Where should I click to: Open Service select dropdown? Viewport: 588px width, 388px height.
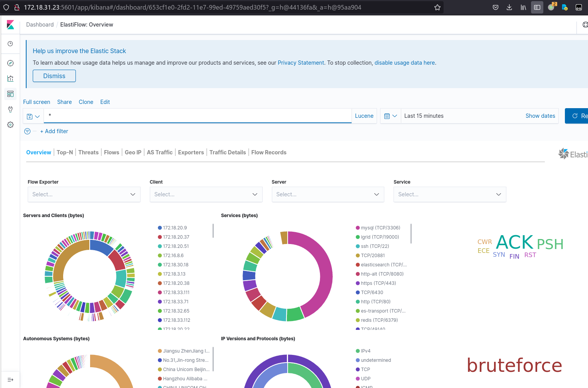[450, 194]
